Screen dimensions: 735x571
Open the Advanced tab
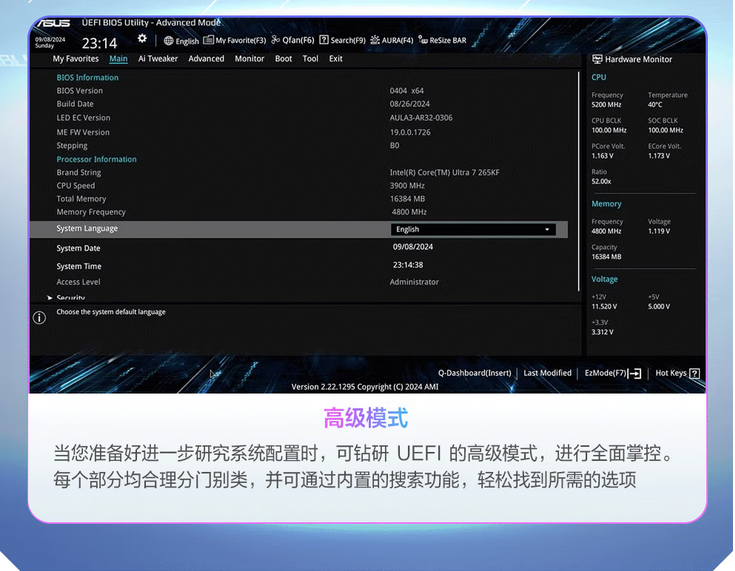[x=206, y=59]
